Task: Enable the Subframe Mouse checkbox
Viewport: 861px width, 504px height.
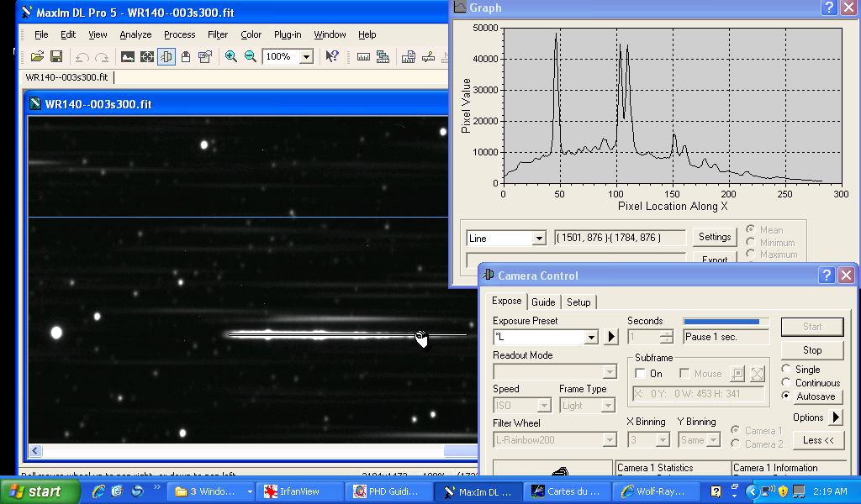Action: click(x=684, y=374)
